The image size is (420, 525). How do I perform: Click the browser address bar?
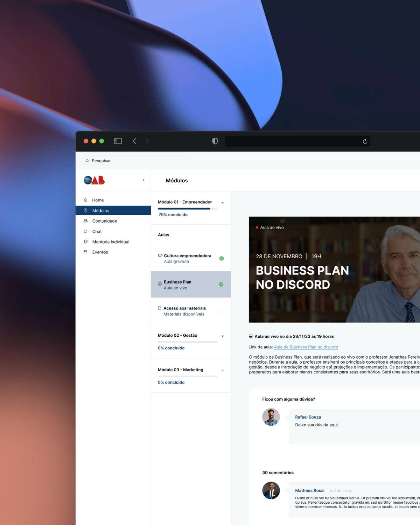tap(297, 141)
